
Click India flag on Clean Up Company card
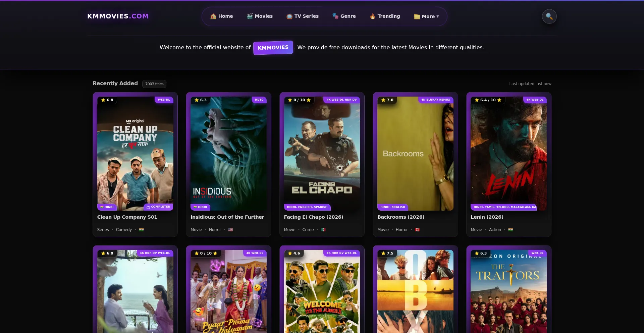tap(141, 230)
